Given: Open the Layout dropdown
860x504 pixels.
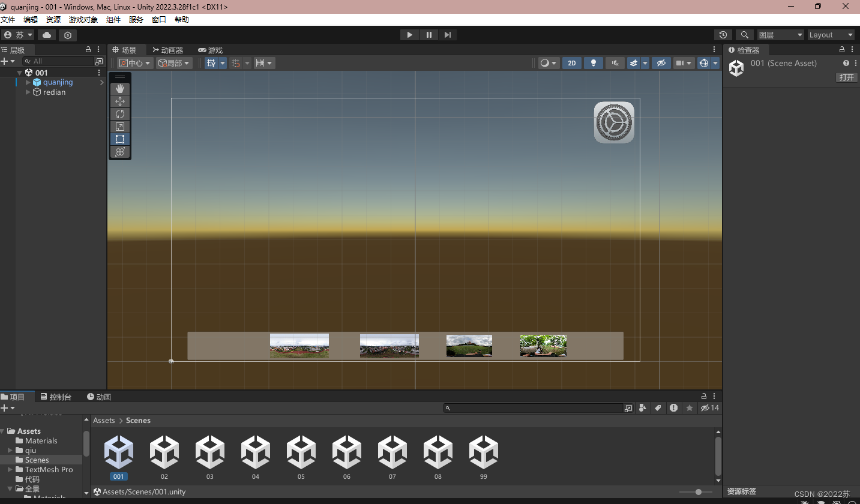Looking at the screenshot, I should point(831,35).
